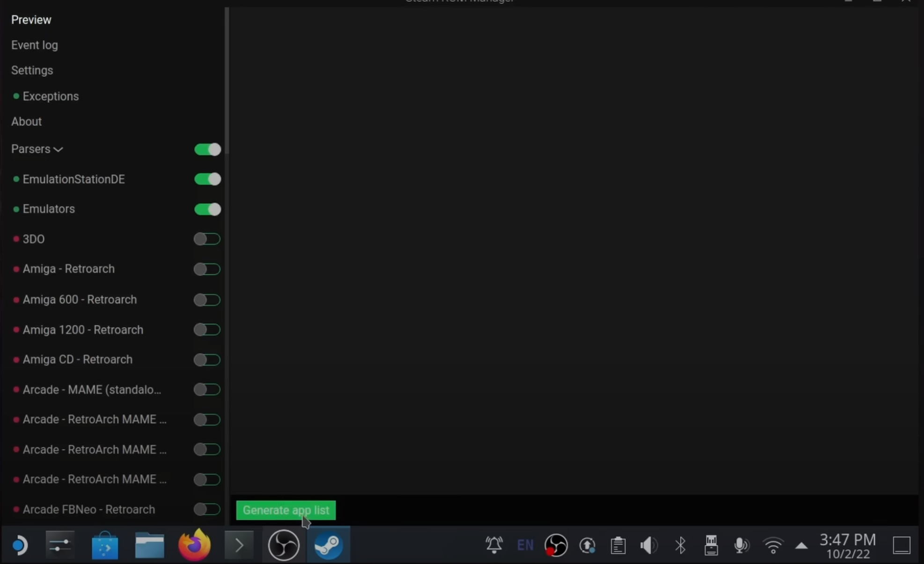The width and height of the screenshot is (924, 564).
Task: Enable the Arcade FBNeo - Retroarch toggle
Action: click(207, 509)
